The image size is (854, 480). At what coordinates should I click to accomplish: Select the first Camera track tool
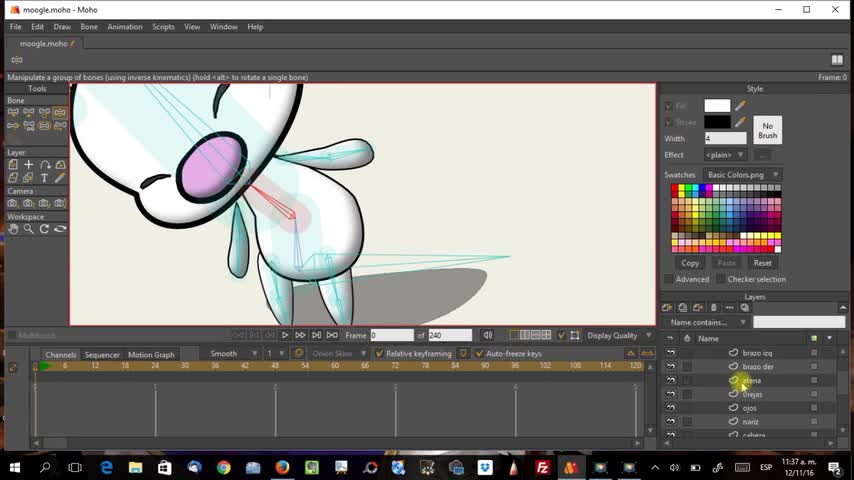click(13, 203)
